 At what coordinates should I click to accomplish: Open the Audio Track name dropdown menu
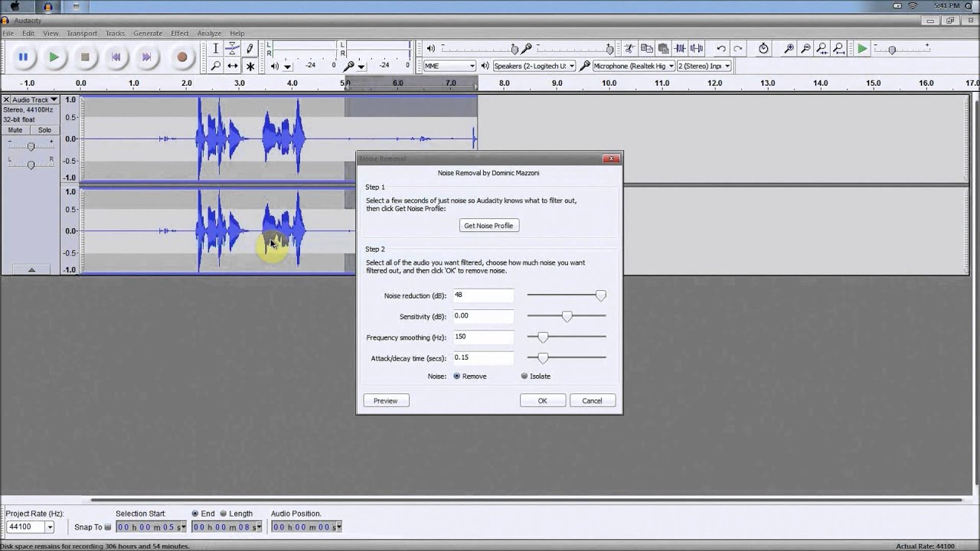pos(35,99)
